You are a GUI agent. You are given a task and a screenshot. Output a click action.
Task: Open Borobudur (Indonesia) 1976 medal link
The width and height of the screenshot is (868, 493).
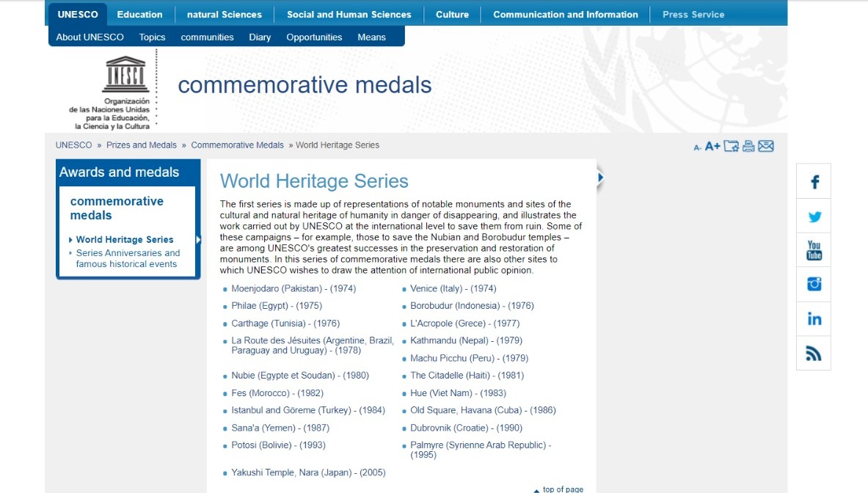472,305
